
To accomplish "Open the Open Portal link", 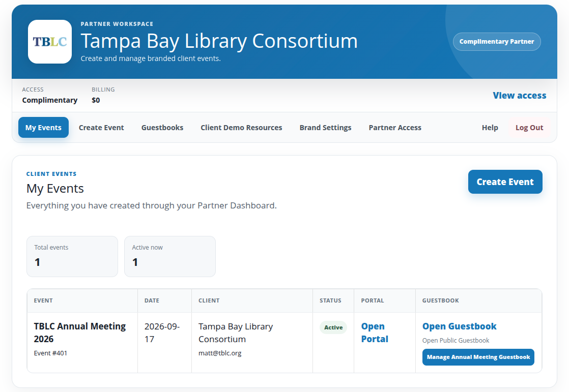I will point(375,333).
